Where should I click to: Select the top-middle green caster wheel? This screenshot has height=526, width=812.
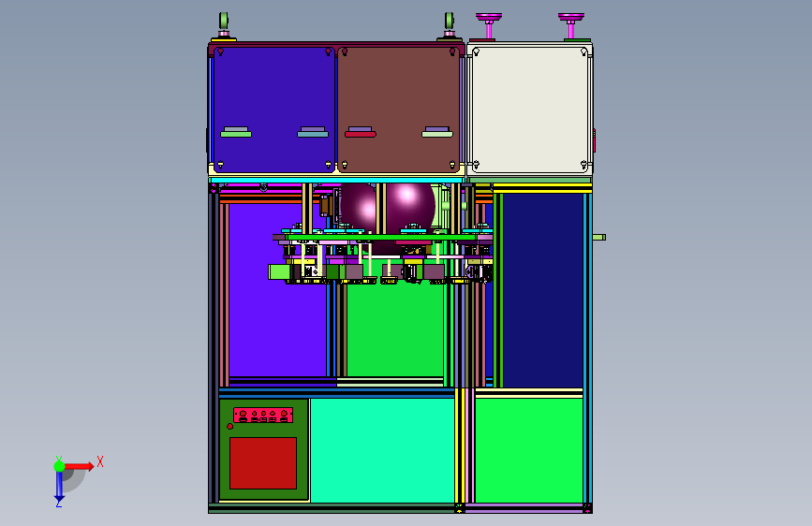(449, 22)
